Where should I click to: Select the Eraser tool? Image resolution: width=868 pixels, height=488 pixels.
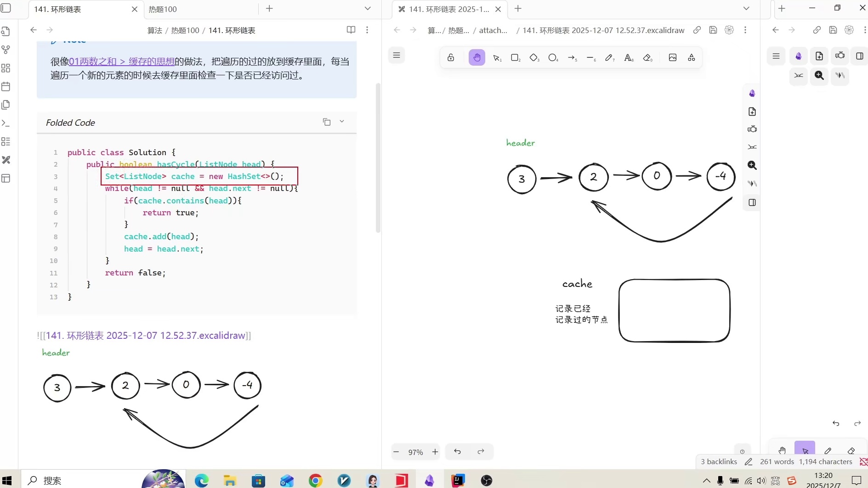point(648,57)
